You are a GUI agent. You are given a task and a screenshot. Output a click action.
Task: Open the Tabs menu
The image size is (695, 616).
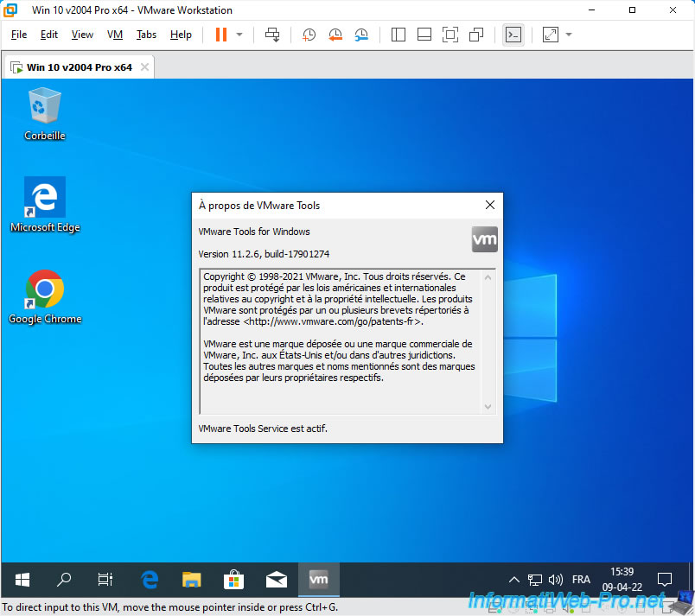click(x=146, y=35)
